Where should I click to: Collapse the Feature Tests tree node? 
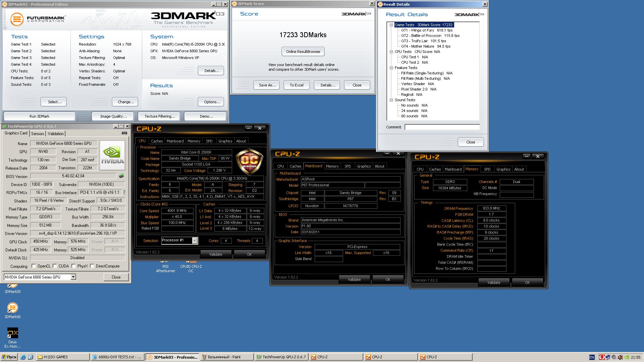click(391, 68)
